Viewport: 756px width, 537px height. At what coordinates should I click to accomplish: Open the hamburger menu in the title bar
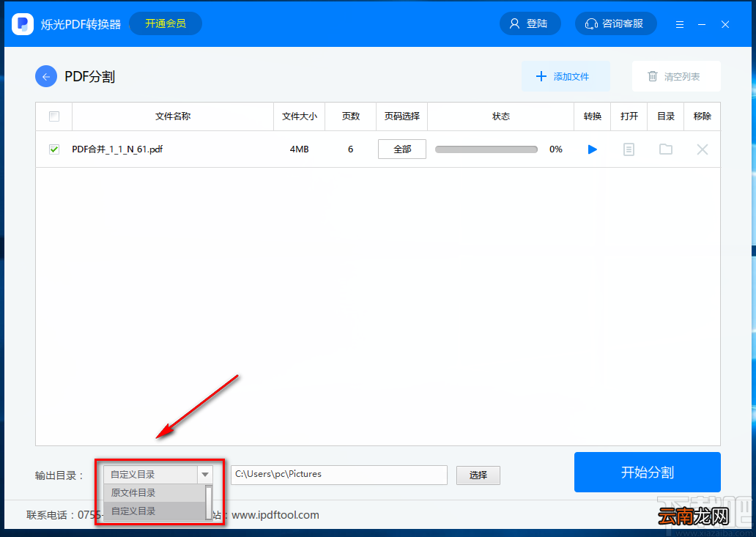680,24
